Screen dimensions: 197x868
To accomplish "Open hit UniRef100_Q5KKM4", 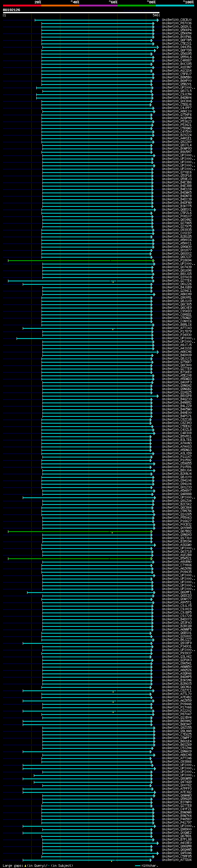I will point(176,33).
